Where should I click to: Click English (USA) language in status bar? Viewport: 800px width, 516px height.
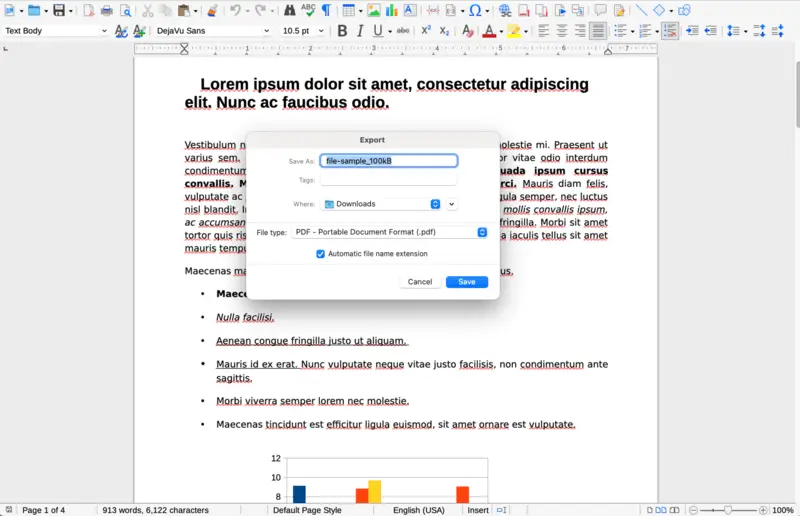(419, 510)
